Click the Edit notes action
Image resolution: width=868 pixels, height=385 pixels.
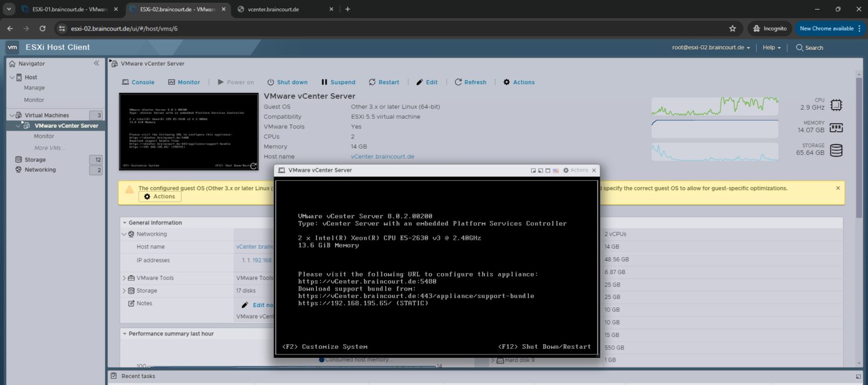[x=262, y=305]
